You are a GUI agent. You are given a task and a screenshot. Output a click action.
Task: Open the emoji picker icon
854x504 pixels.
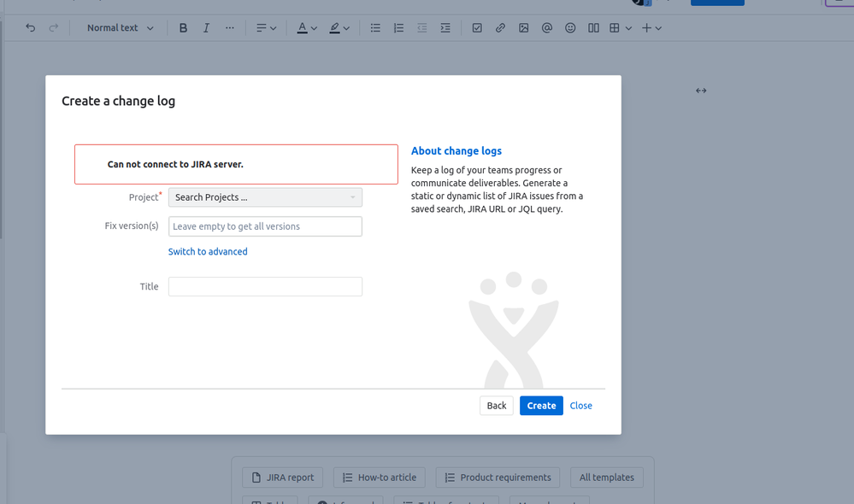click(x=570, y=27)
